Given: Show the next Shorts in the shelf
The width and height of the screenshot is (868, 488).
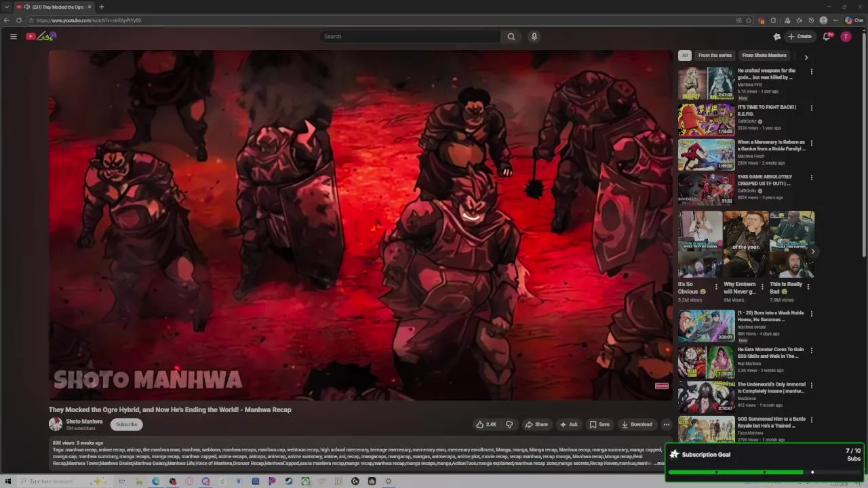Looking at the screenshot, I should (x=812, y=251).
